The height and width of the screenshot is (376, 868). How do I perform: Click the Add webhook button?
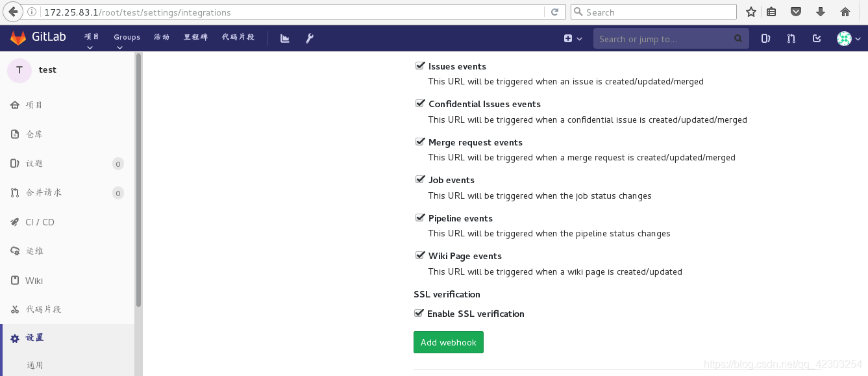[x=449, y=342]
